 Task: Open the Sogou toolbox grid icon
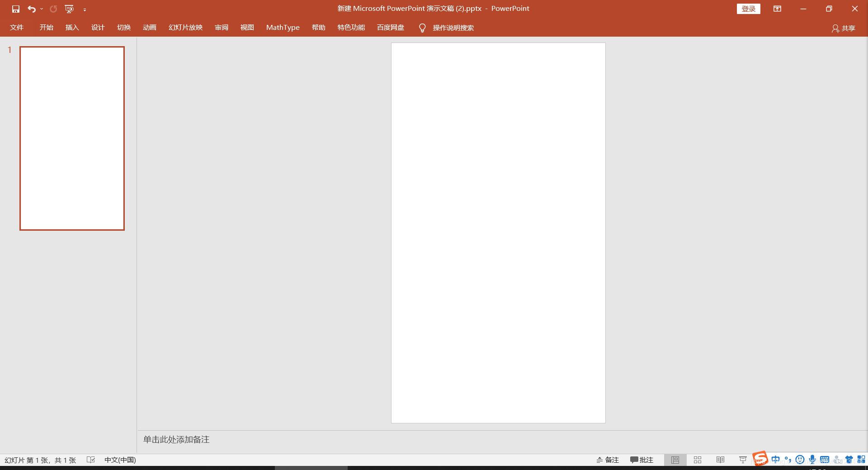click(x=861, y=460)
